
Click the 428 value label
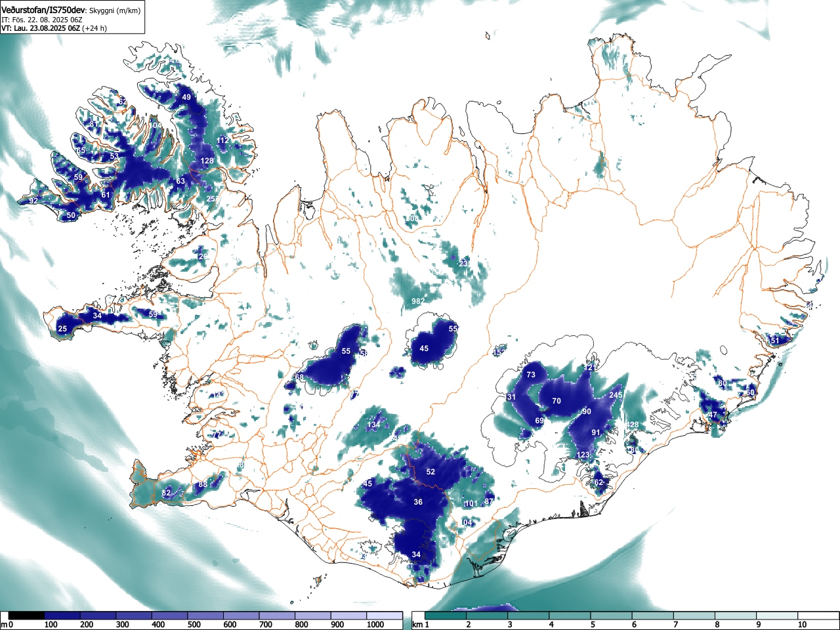[x=632, y=425]
